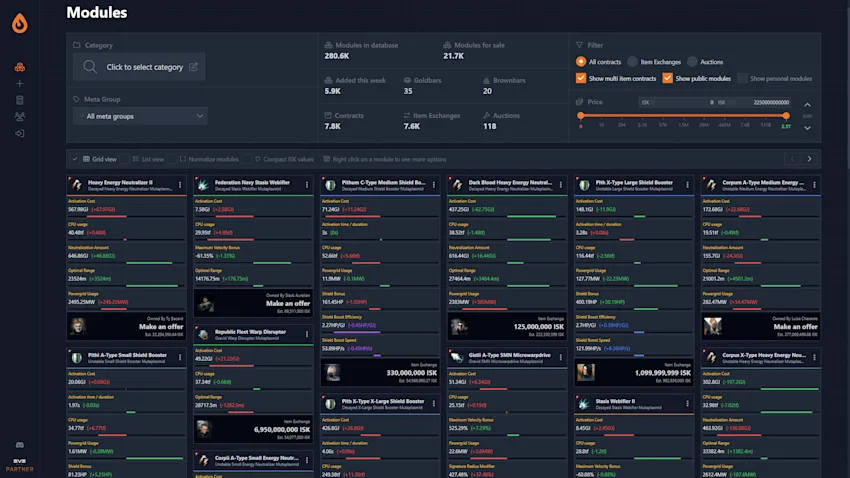
Task: Select the Auctions radio button
Action: click(x=692, y=62)
